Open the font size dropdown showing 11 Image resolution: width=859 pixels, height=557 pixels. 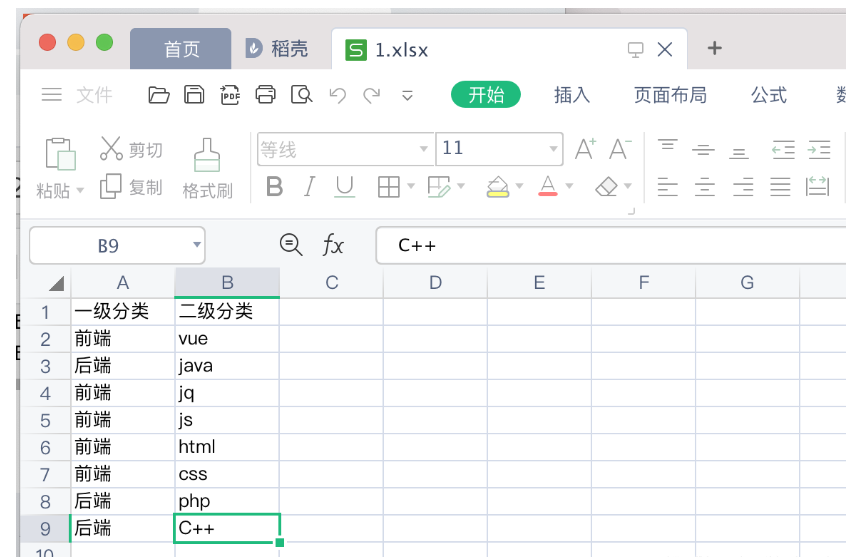point(553,149)
